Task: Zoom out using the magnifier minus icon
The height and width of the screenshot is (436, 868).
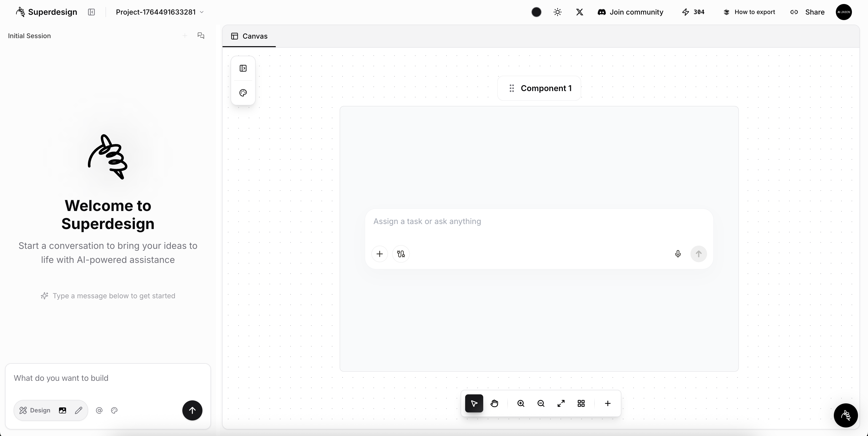Action: point(541,403)
